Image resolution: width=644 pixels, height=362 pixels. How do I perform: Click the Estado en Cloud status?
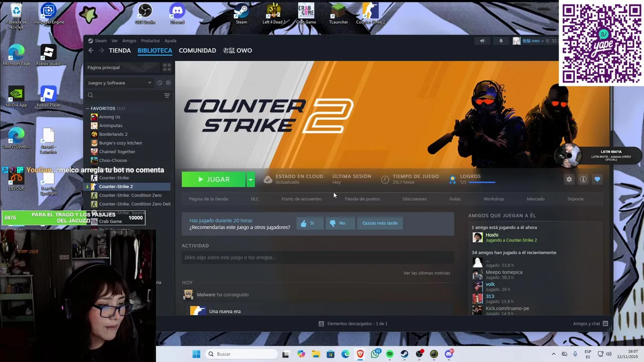click(294, 179)
